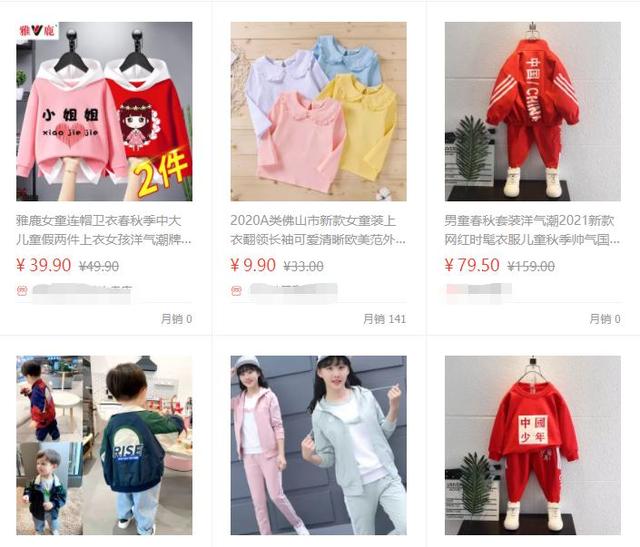Open the 男童春秋套装洋气潮2021新款 title link
This screenshot has width=640, height=547.
click(x=532, y=230)
